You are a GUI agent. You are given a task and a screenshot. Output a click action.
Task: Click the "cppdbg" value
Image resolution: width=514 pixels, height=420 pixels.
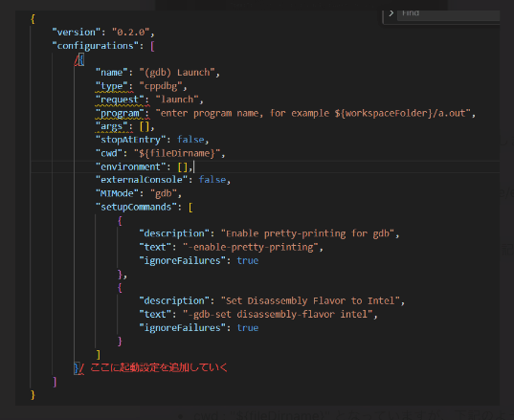point(161,86)
